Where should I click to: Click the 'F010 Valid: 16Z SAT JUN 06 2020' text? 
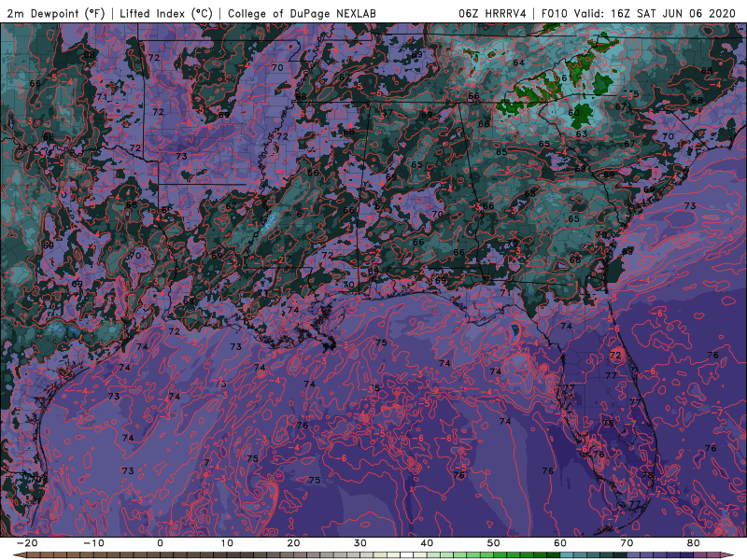(639, 13)
